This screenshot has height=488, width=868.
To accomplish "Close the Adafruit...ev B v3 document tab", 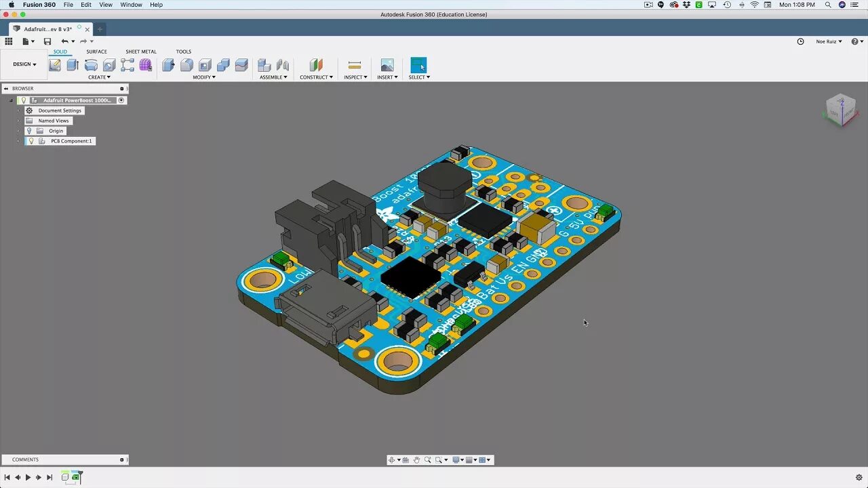I will click(x=87, y=29).
